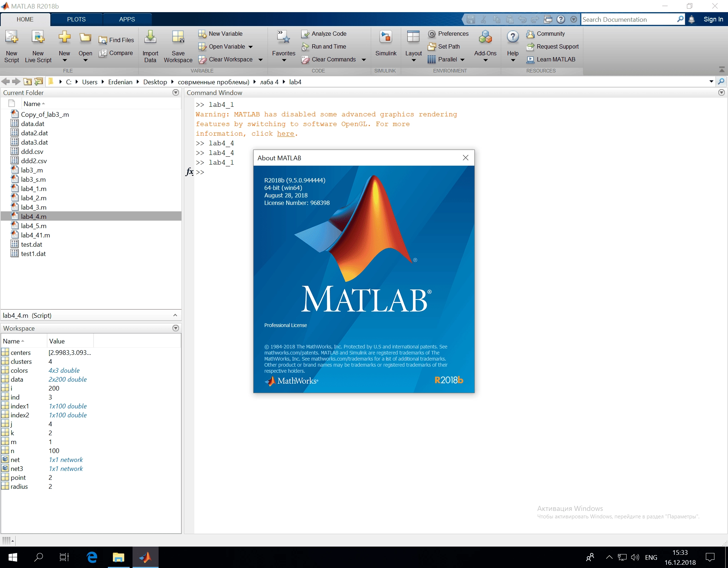
Task: Open File Explorer from taskbar
Action: pyautogui.click(x=119, y=557)
